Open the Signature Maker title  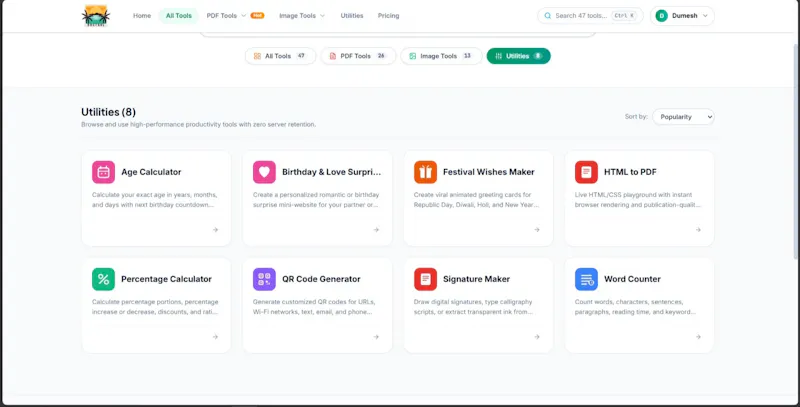click(x=477, y=279)
